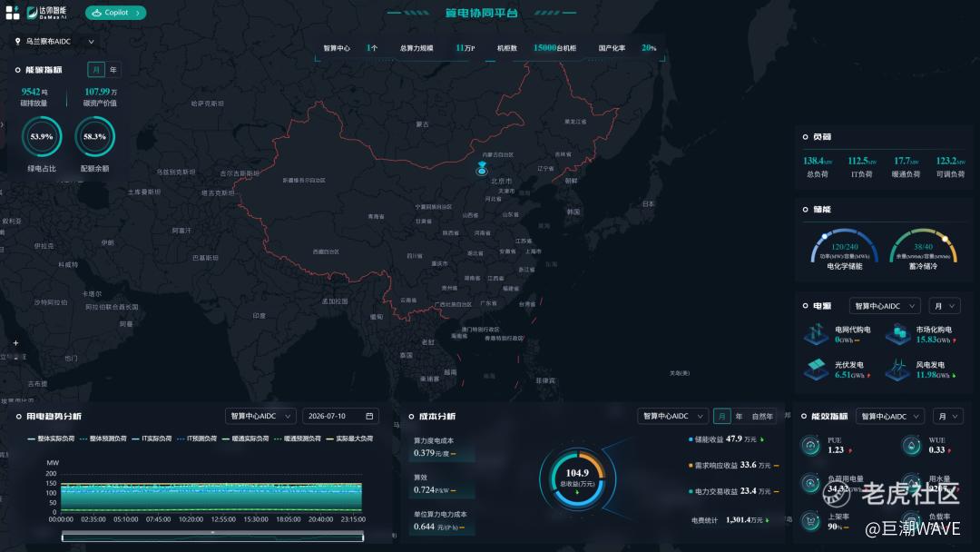Click the chart time range zoom slider
This screenshot has width=980, height=552.
[212, 536]
